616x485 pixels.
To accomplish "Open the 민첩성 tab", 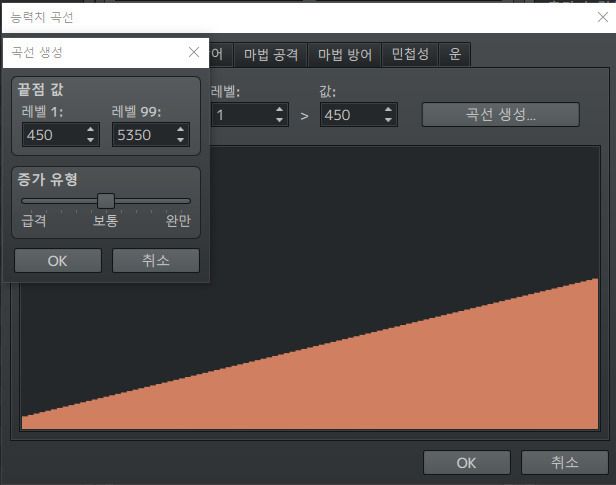I will point(410,55).
